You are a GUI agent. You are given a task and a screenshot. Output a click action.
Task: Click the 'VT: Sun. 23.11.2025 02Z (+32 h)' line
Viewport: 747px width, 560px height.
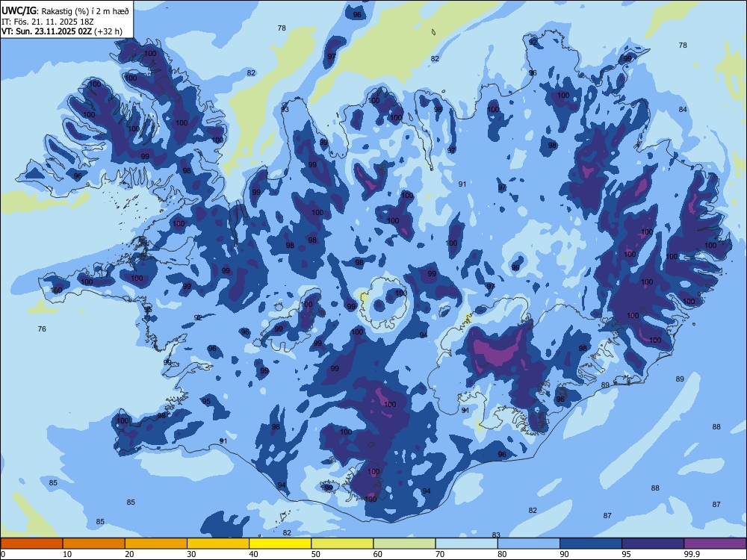[x=62, y=31]
